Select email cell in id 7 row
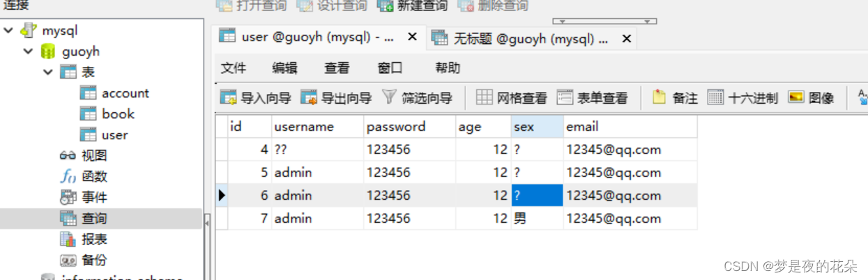Image resolution: width=868 pixels, height=280 pixels. tap(630, 218)
